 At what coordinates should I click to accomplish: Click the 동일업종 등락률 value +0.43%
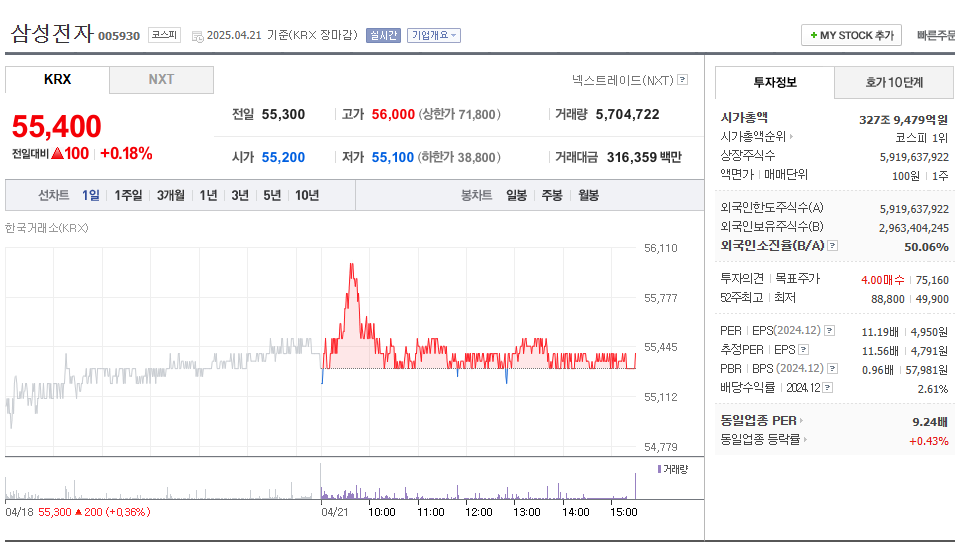(x=928, y=441)
